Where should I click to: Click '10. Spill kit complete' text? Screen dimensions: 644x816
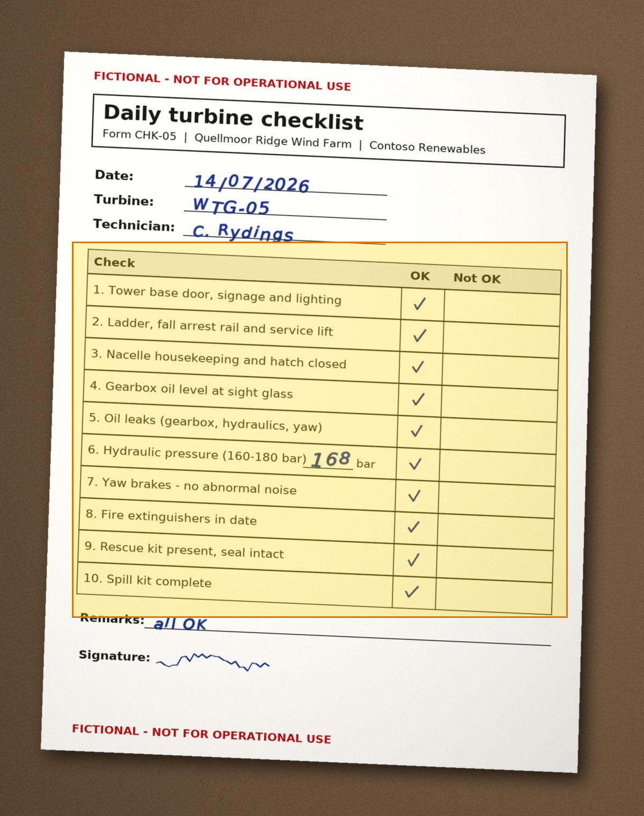coord(148,581)
